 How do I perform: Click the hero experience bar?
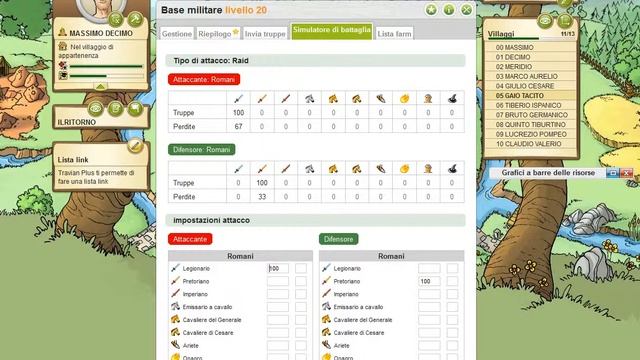(x=106, y=76)
